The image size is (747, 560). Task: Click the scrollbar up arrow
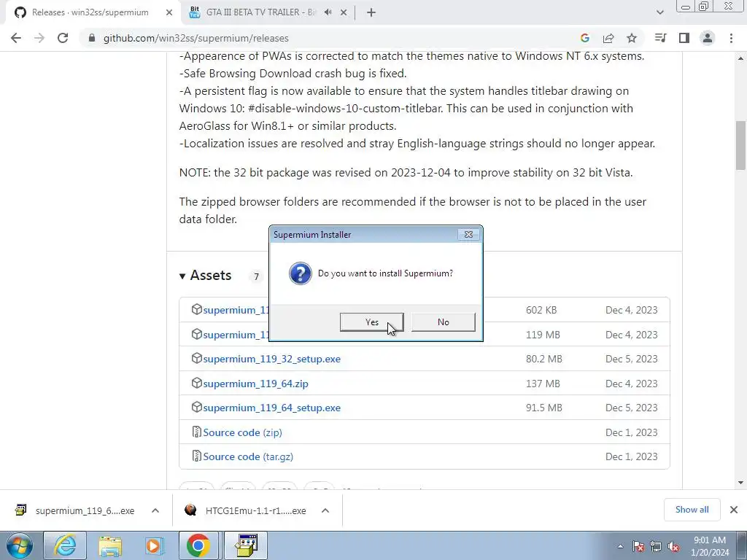(740, 58)
